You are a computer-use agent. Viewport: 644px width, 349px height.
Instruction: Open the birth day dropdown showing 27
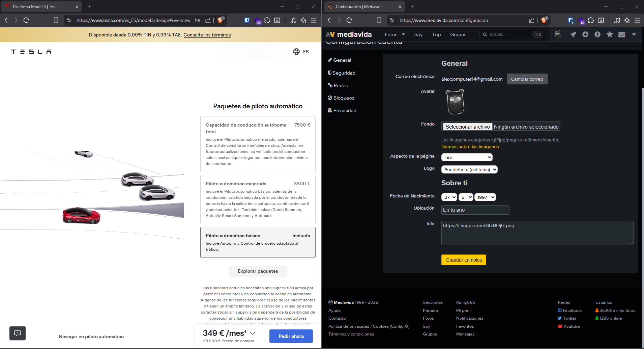(x=449, y=197)
